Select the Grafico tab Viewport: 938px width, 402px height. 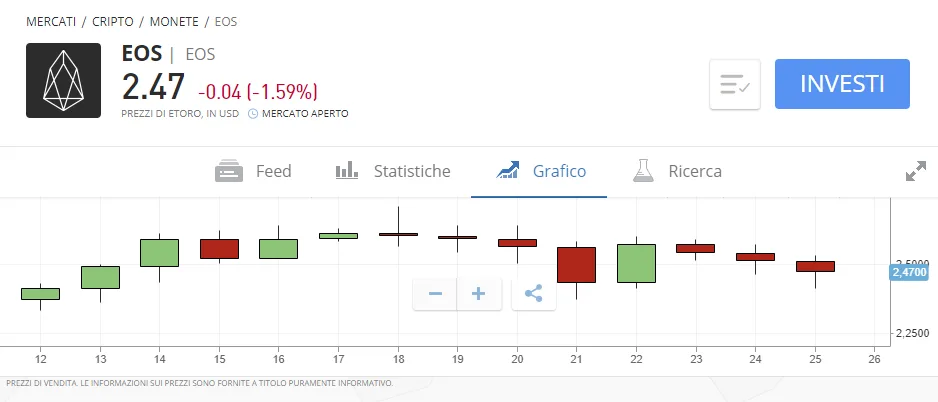pyautogui.click(x=541, y=171)
